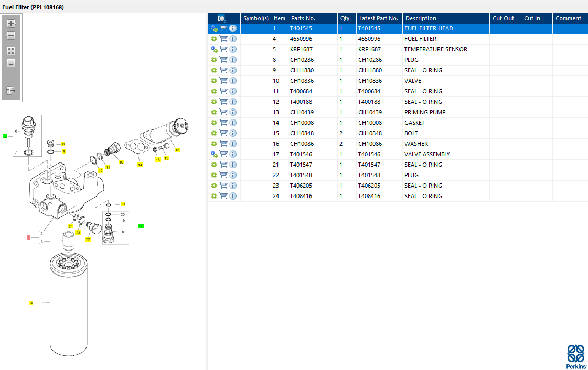Select green callout 17 in diagram

pos(141,226)
